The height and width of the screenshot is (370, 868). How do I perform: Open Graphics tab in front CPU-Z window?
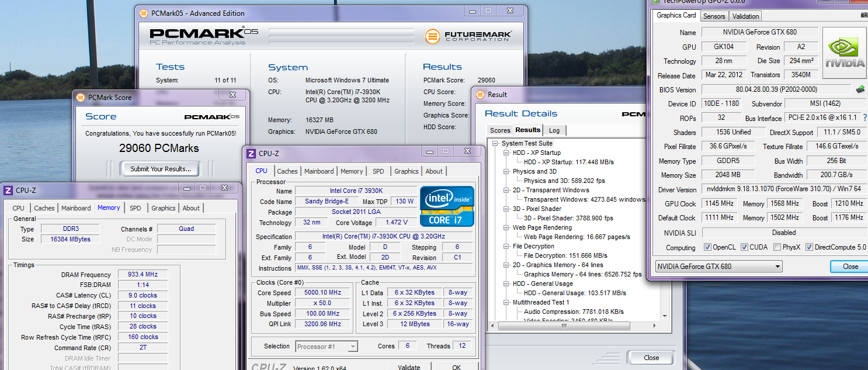pos(407,171)
